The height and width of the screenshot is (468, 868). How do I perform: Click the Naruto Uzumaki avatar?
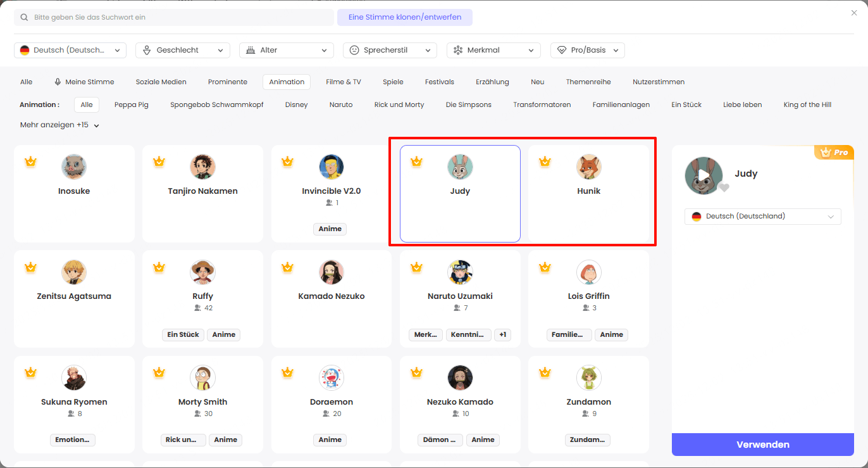pyautogui.click(x=460, y=272)
